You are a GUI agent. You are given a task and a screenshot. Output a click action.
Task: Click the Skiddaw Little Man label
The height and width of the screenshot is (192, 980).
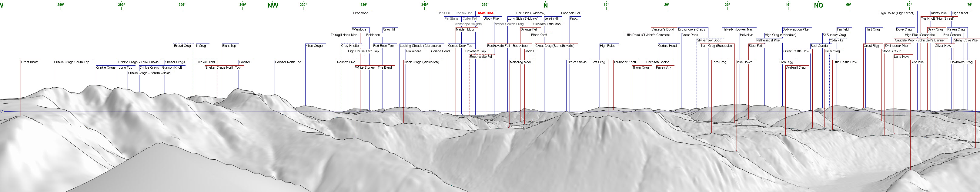(547, 24)
